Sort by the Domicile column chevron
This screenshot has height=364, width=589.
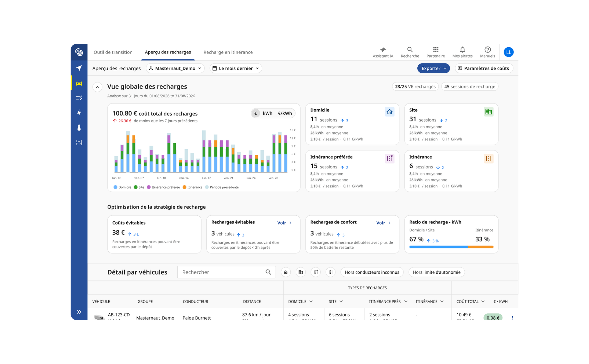311,302
